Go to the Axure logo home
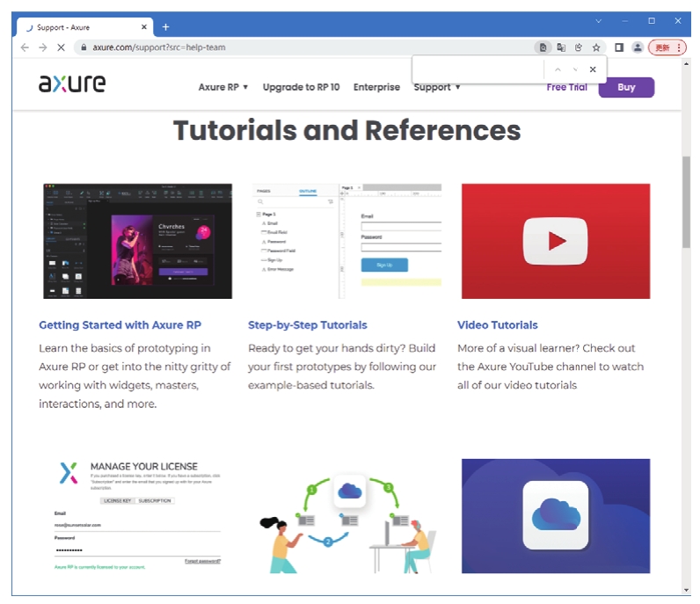 pyautogui.click(x=72, y=84)
